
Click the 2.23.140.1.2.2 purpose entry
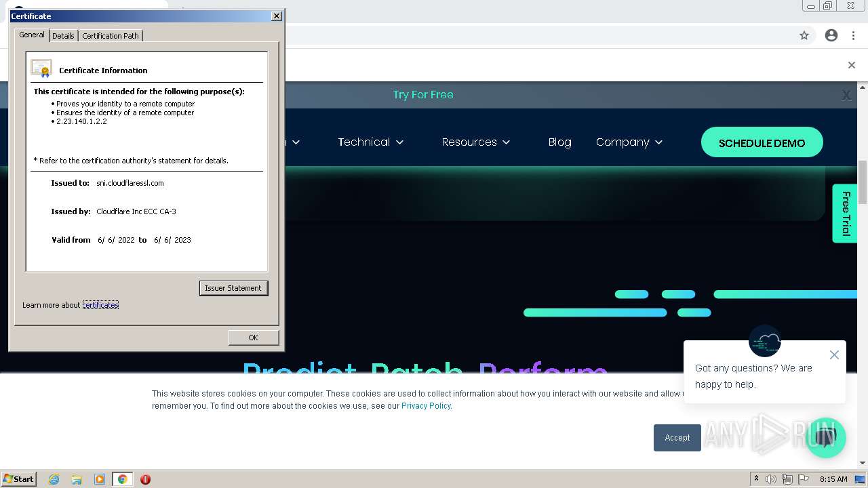[81, 121]
